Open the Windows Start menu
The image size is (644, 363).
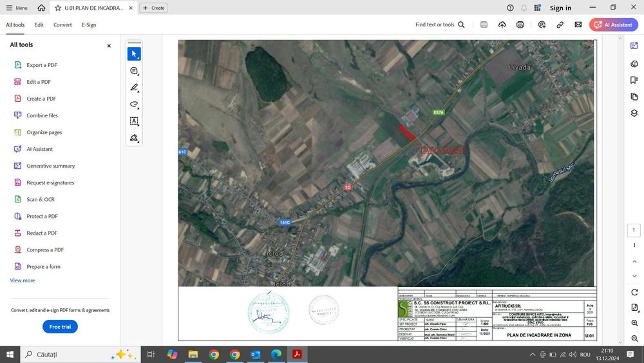coord(10,355)
